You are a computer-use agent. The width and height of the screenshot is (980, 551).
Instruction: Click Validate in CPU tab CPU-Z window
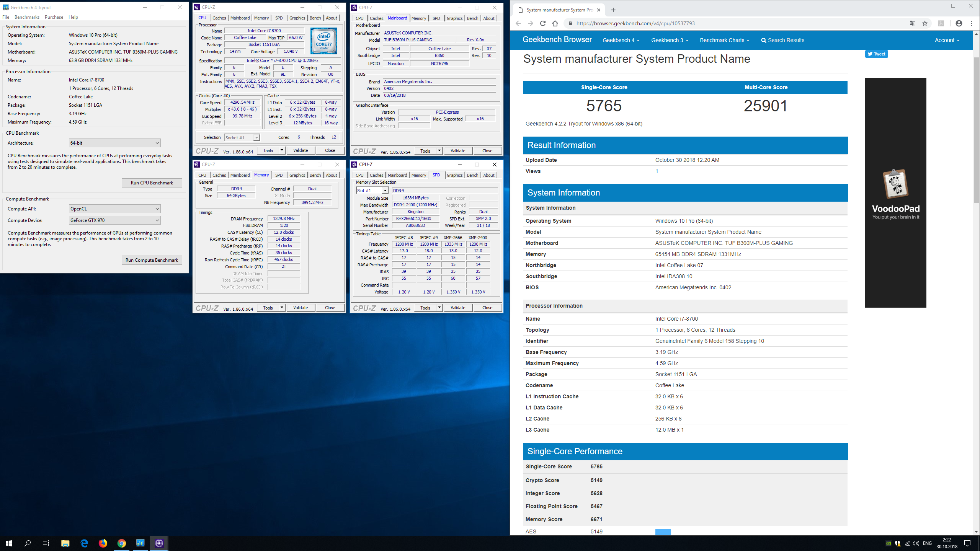[301, 150]
